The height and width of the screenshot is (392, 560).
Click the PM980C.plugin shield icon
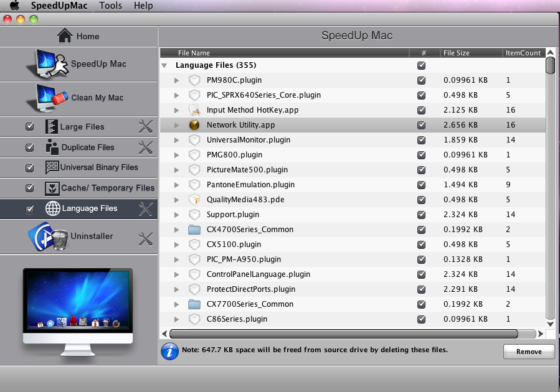coord(194,80)
